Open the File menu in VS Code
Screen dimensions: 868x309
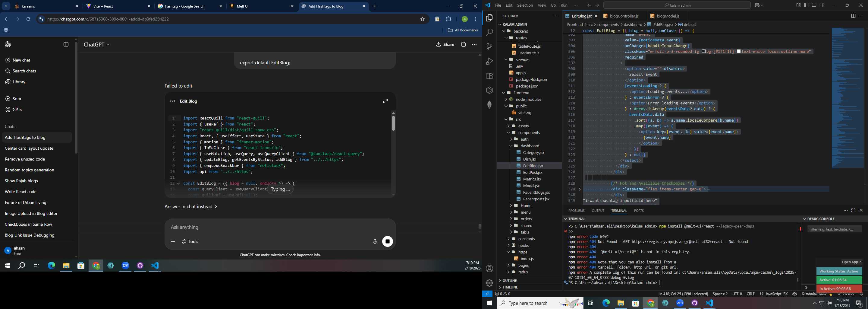(498, 5)
